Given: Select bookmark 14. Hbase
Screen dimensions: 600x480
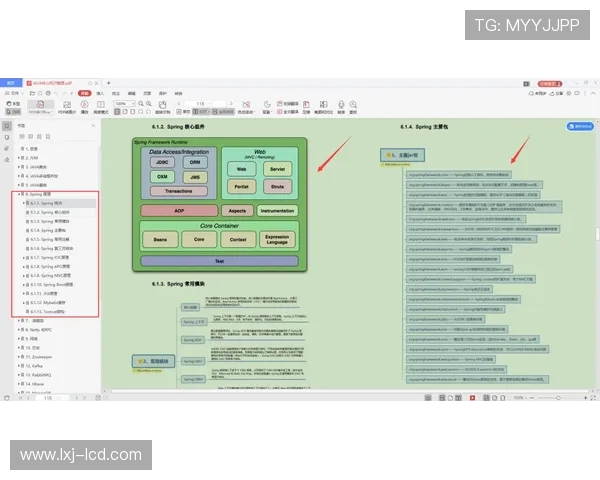Looking at the screenshot, I should [35, 384].
